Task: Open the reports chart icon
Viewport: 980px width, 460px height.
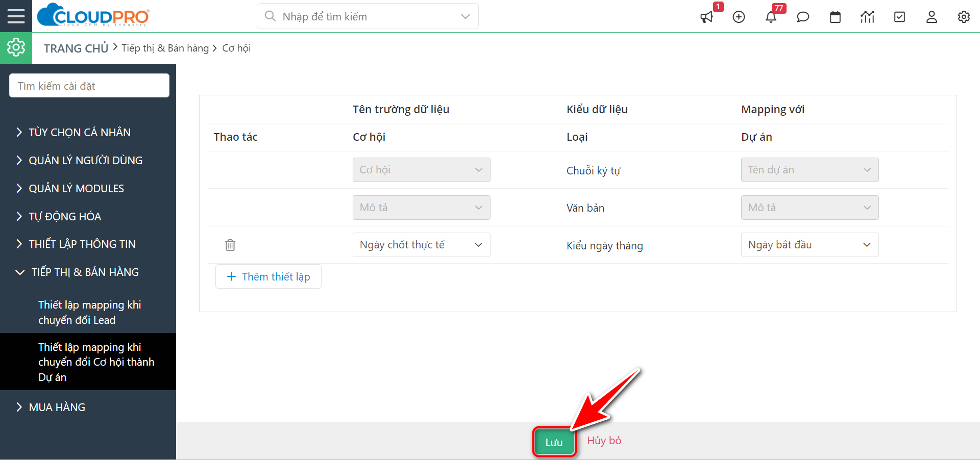Action: [x=867, y=17]
